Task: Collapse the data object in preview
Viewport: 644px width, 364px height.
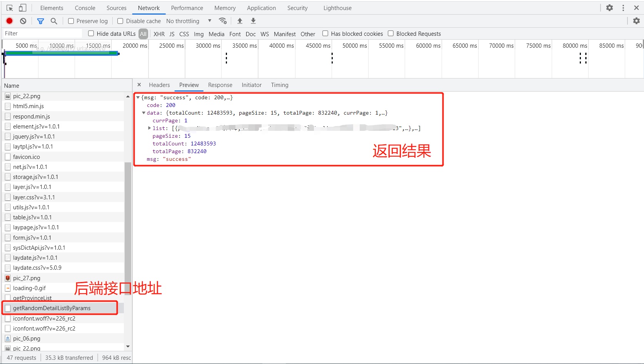Action: [143, 113]
